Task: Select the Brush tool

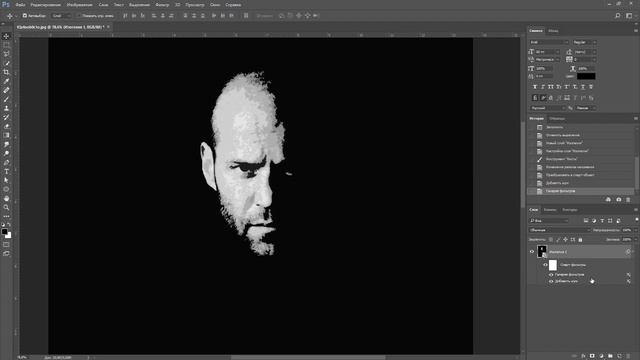Action: pos(6,99)
